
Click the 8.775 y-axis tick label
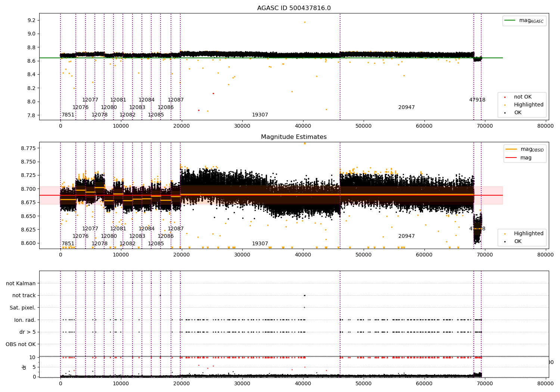(28, 148)
